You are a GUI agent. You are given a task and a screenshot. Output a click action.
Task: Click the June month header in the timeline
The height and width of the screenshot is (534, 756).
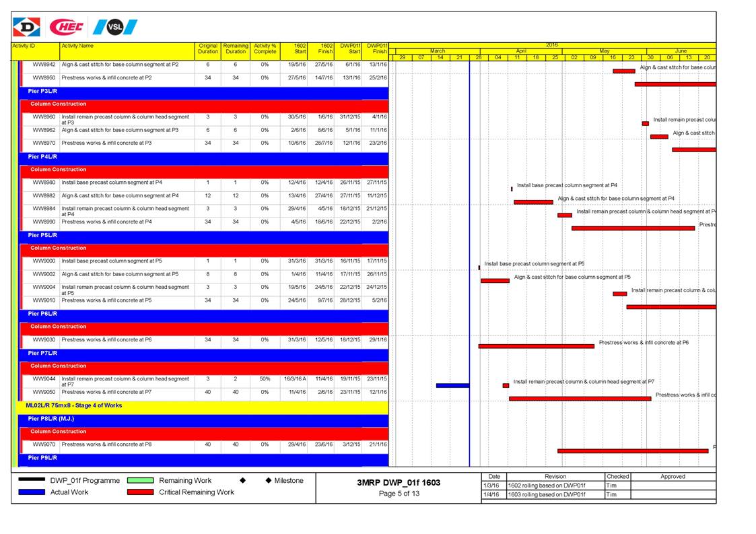(x=681, y=51)
